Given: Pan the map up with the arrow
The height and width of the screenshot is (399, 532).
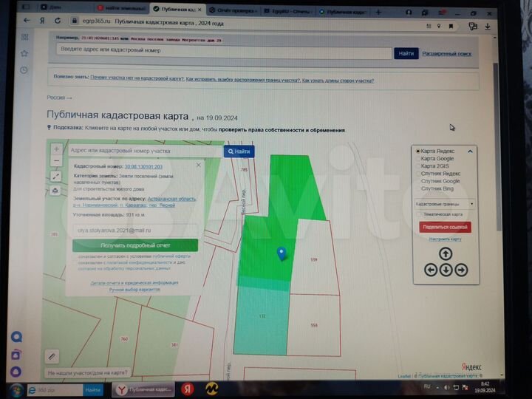Looking at the screenshot, I should click(446, 253).
